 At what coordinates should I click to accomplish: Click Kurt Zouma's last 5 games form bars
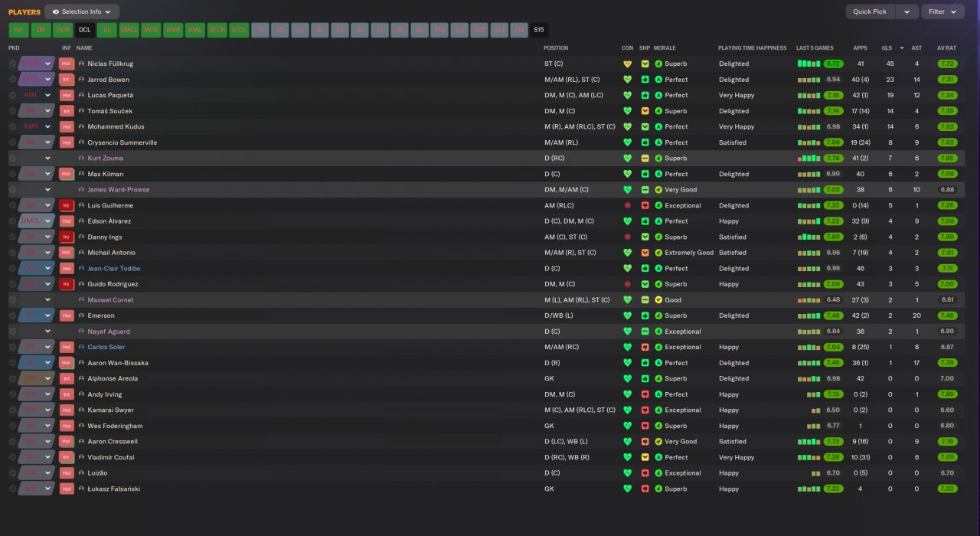pos(808,159)
